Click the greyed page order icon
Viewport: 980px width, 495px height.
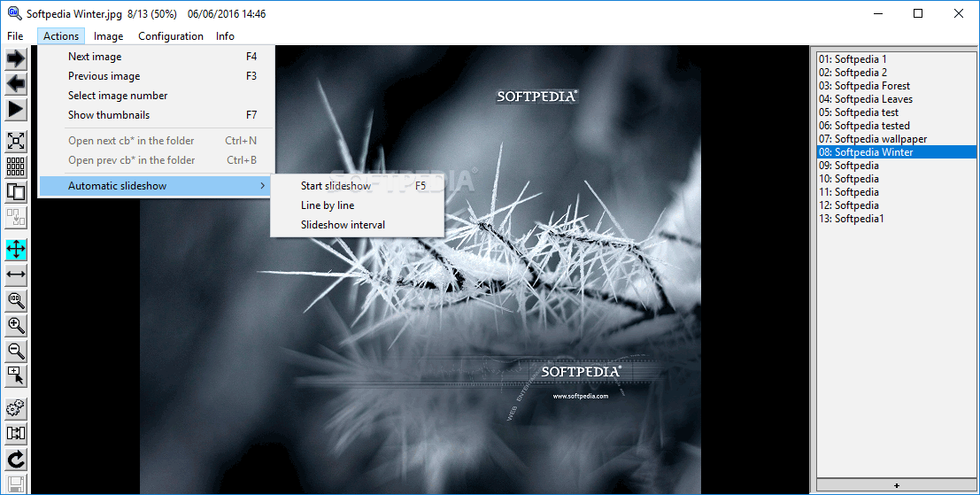pyautogui.click(x=16, y=217)
